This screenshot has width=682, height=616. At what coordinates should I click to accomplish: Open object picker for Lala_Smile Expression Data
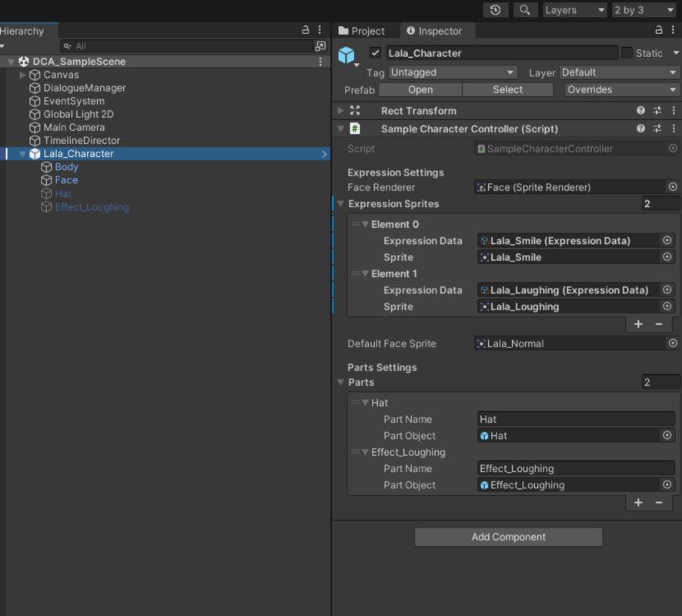pyautogui.click(x=667, y=240)
